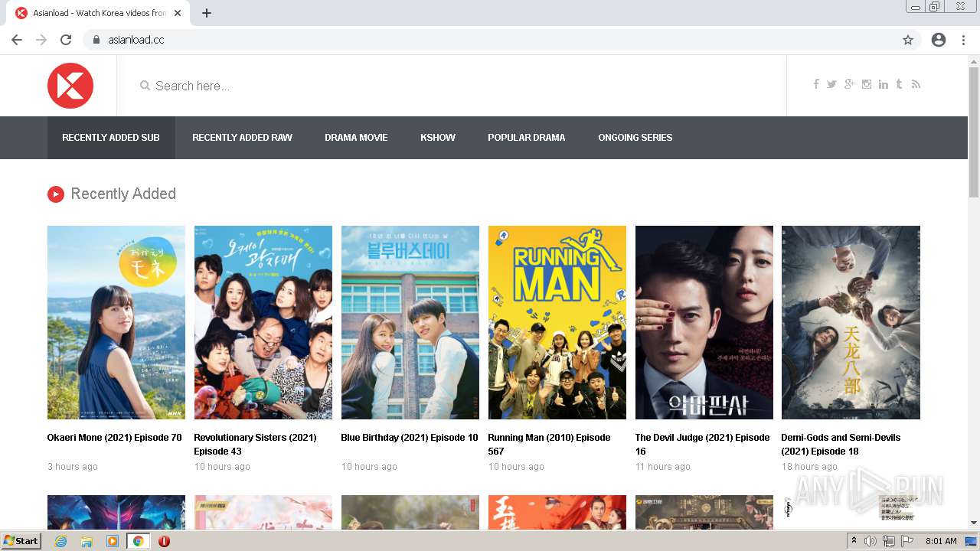Viewport: 980px width, 551px height.
Task: Close the Asianload browser tab
Action: coord(178,13)
